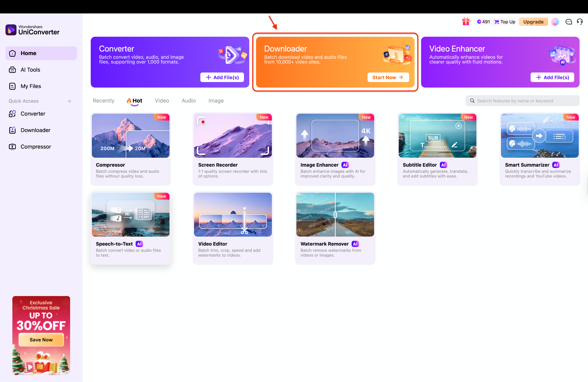This screenshot has height=382, width=588.
Task: Switch to the Recently tab
Action: click(x=103, y=101)
